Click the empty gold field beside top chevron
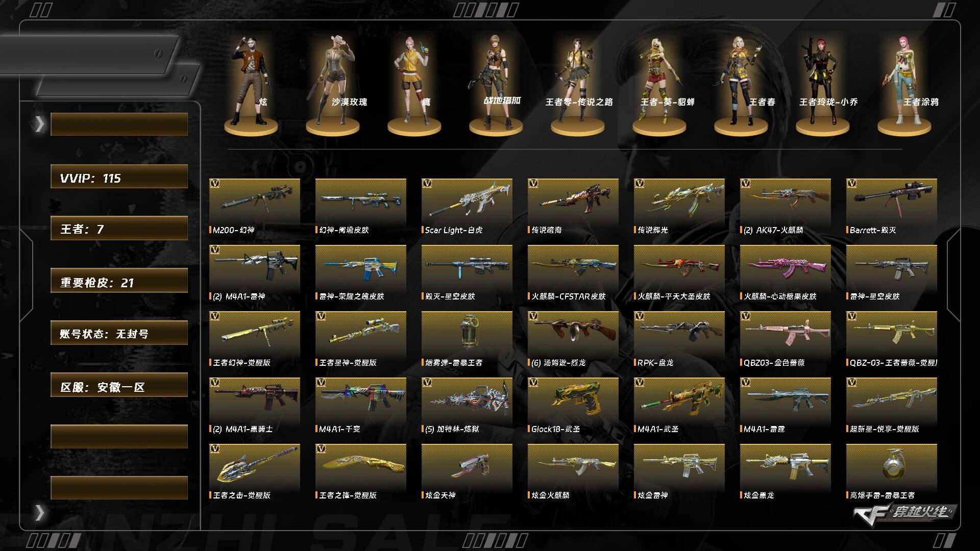Screen dimensions: 980x551 coord(119,124)
